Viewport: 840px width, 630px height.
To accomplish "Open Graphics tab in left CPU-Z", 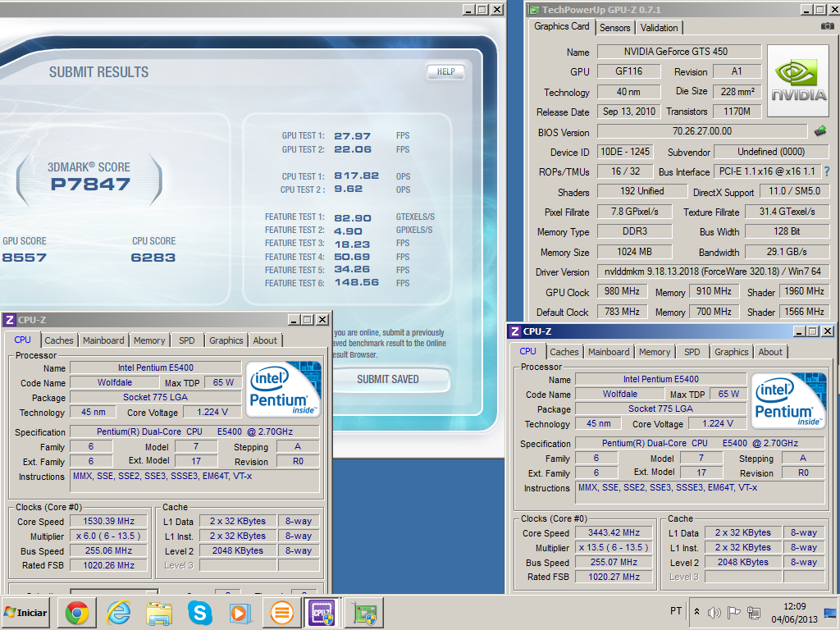I will (226, 340).
